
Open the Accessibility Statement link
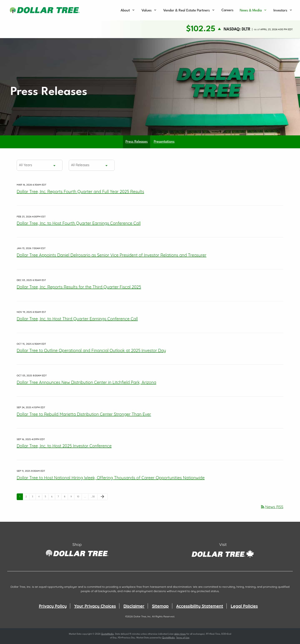pyautogui.click(x=200, y=606)
